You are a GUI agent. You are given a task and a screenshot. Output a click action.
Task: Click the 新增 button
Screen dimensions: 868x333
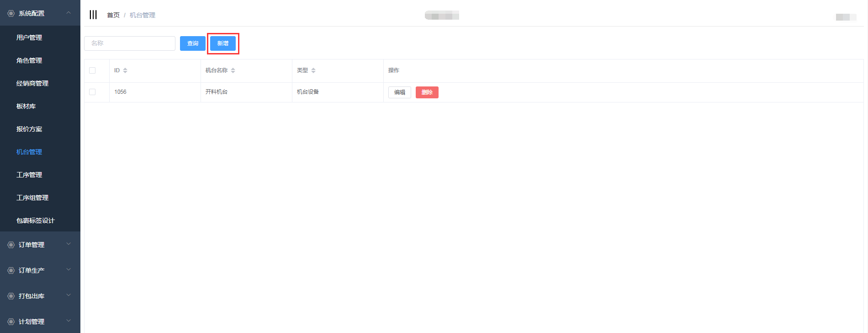click(x=223, y=43)
